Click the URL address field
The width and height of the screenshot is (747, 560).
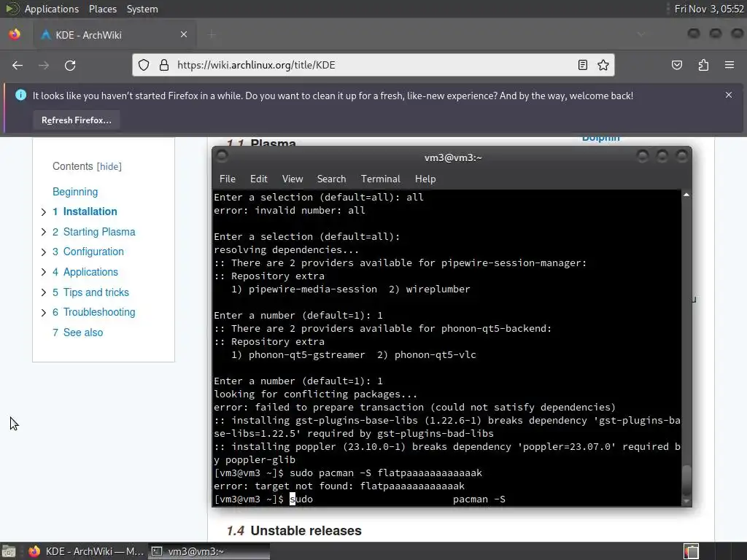coord(374,65)
